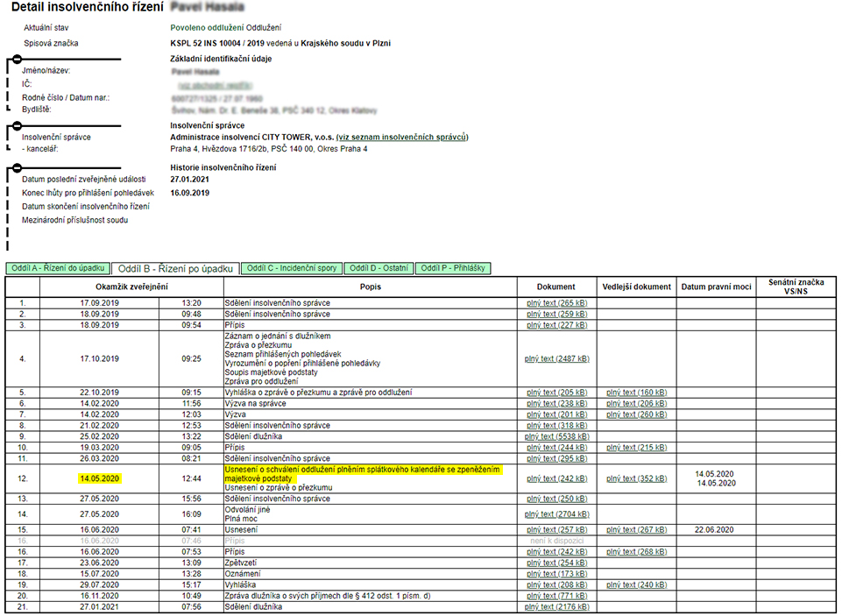The width and height of the screenshot is (842, 616).
Task: Select the highlighted Usnesení o schválení oddlužení text
Action: coord(363,474)
